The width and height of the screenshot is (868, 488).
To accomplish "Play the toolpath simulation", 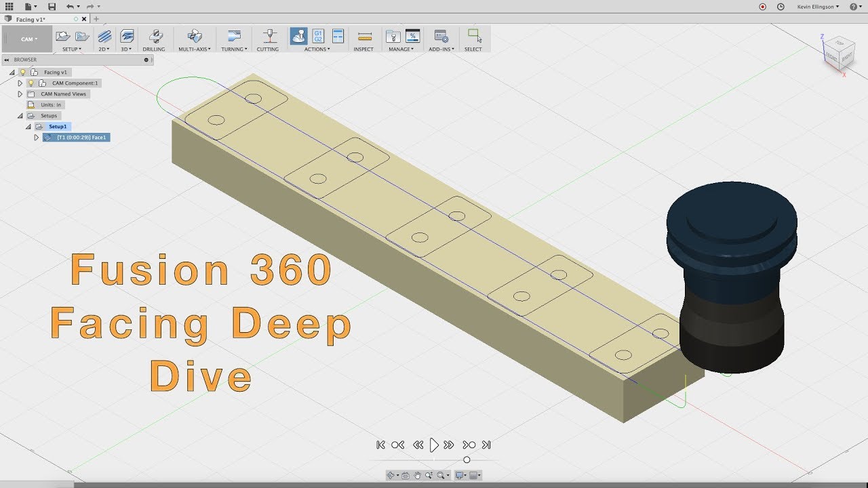I will tap(434, 445).
